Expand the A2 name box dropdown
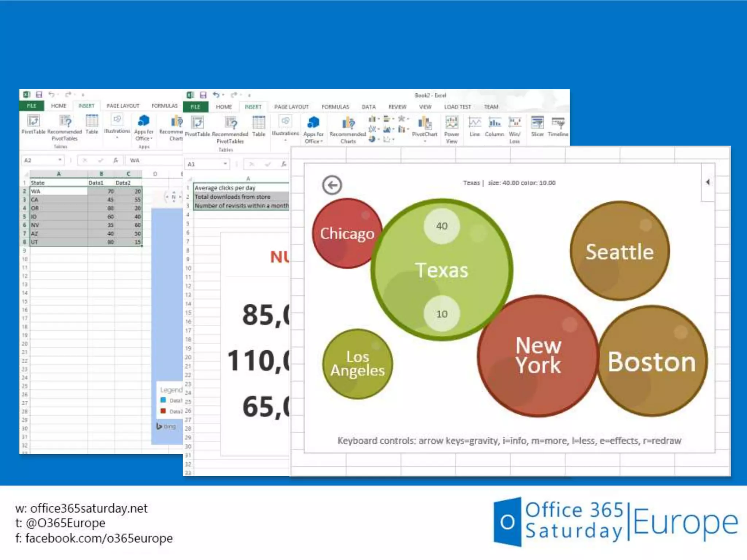 click(60, 160)
